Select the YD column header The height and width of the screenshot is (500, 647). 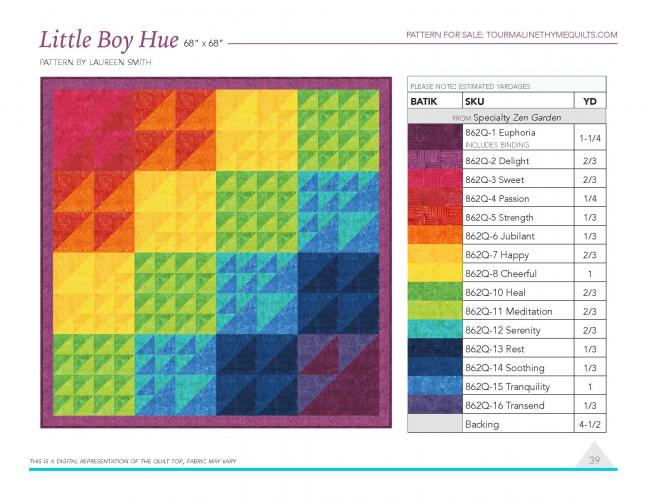pyautogui.click(x=588, y=101)
